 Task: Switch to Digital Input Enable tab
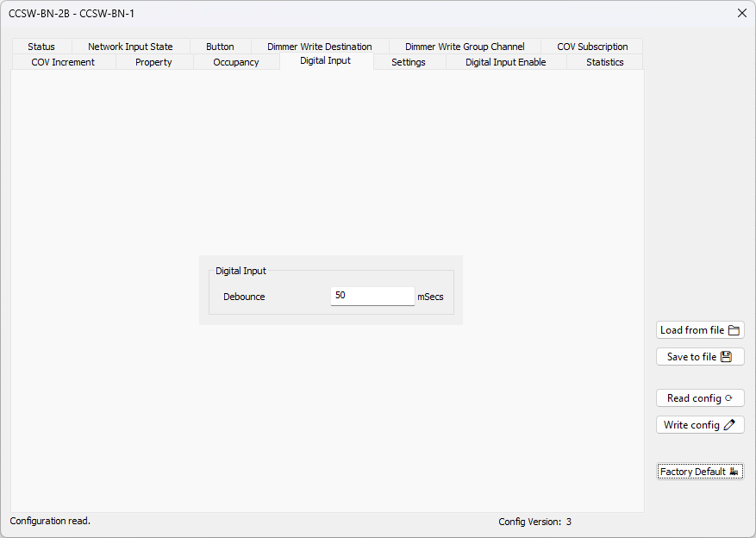pyautogui.click(x=506, y=62)
